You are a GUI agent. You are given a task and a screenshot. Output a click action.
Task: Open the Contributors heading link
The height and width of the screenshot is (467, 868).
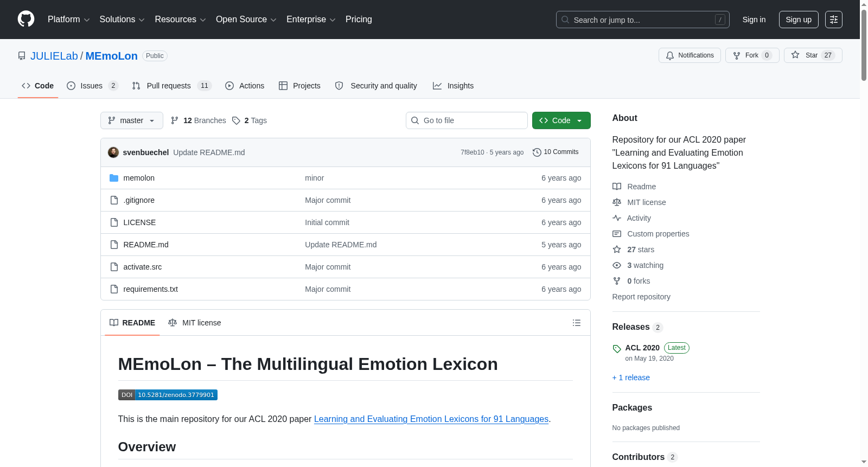[639, 457]
